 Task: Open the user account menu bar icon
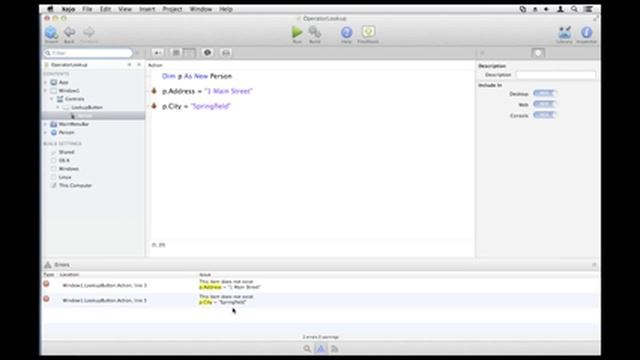[x=560, y=9]
